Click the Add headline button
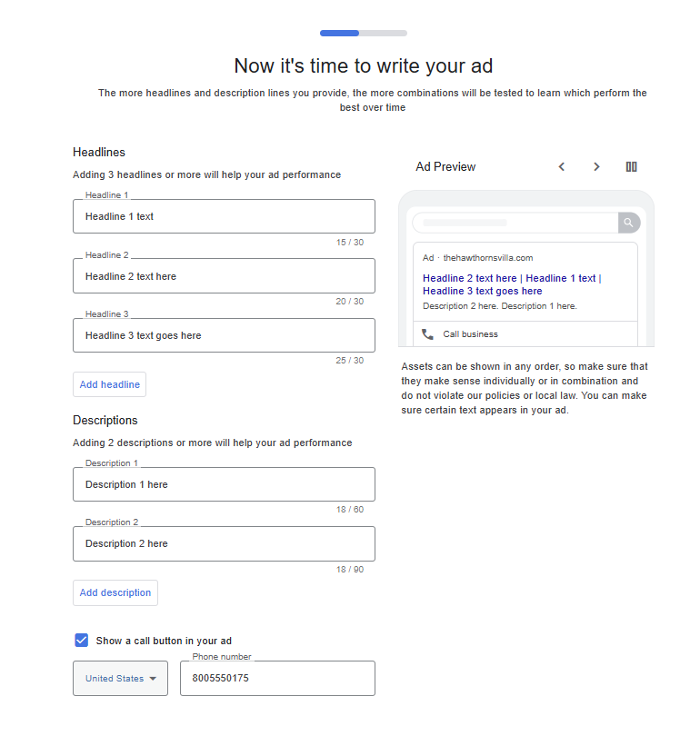This screenshot has height=736, width=700. 109,384
